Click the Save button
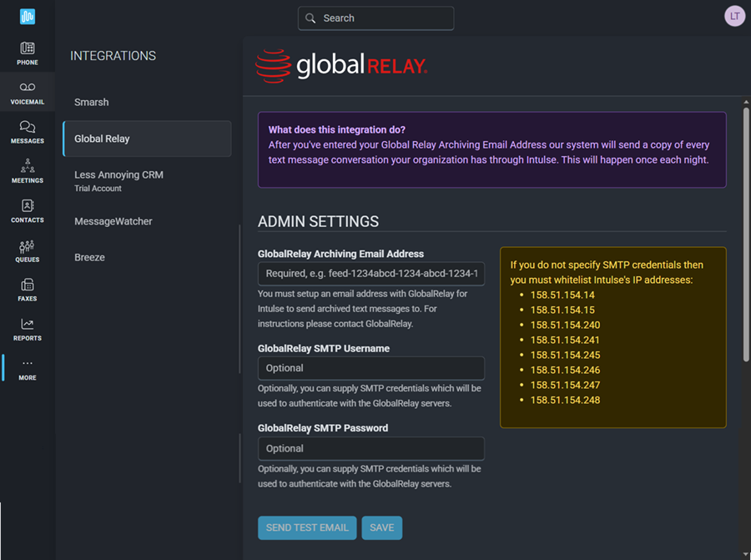 tap(382, 527)
